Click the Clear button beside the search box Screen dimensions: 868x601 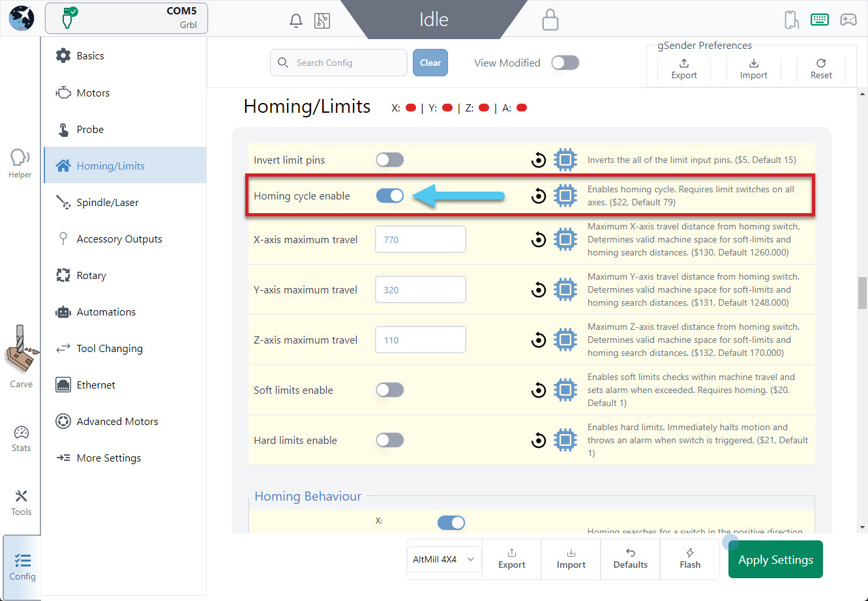pos(430,63)
